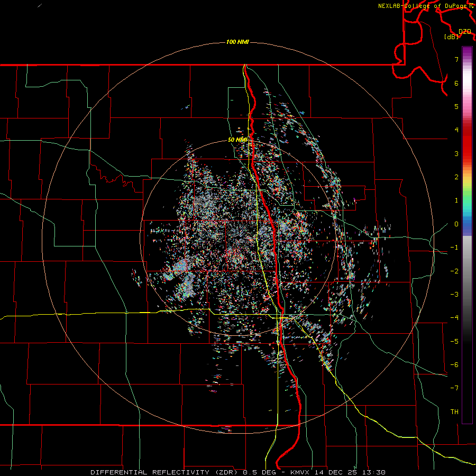The image size is (476, 476).
Task: Click the -1 value on the color scale
Action: click(454, 248)
